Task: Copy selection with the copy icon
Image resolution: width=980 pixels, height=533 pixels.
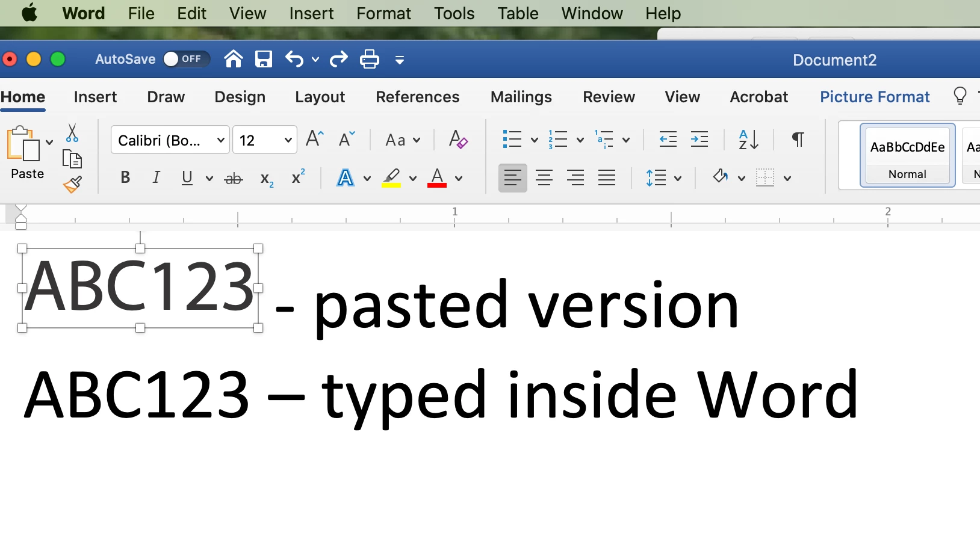Action: 72,159
